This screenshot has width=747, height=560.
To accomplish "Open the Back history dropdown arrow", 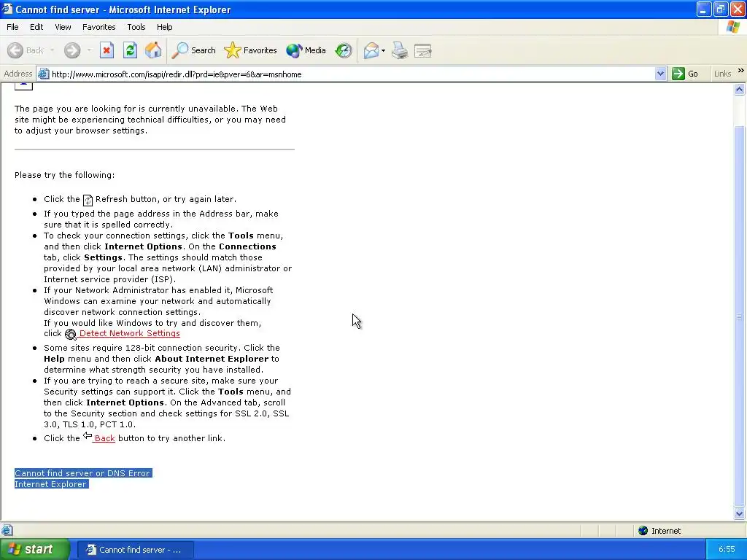I will 52,50.
